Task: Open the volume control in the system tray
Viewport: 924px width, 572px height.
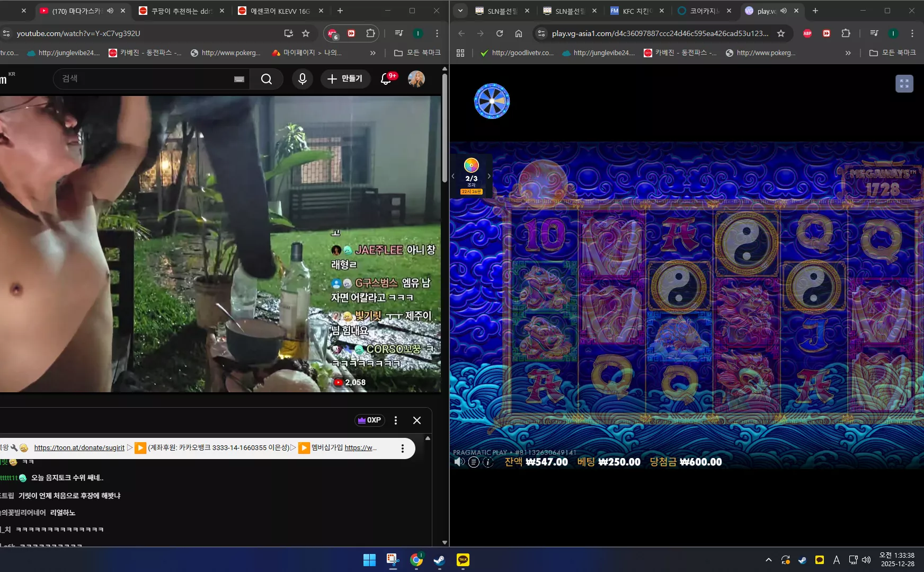Action: [866, 560]
